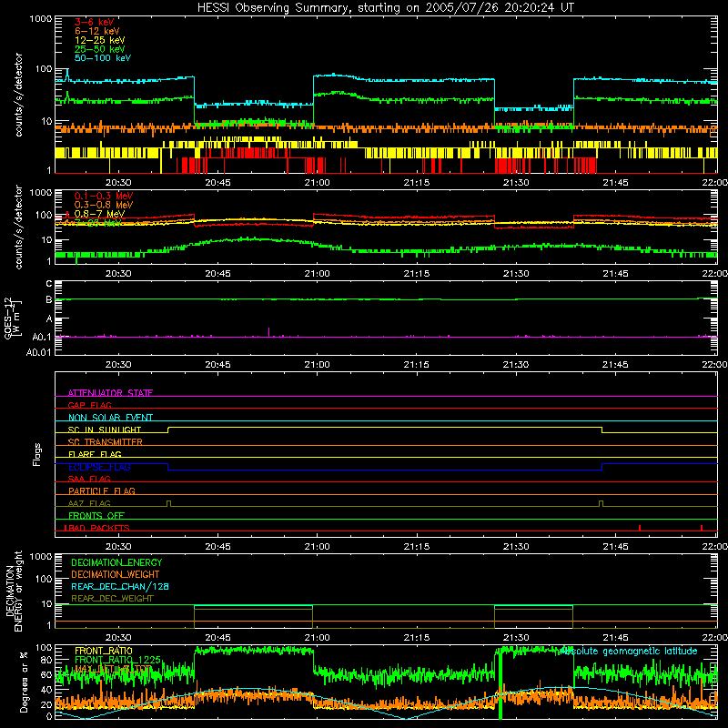The image size is (728, 728).
Task: Click the 0.3-0.8 MeV legend label
Action: click(104, 205)
